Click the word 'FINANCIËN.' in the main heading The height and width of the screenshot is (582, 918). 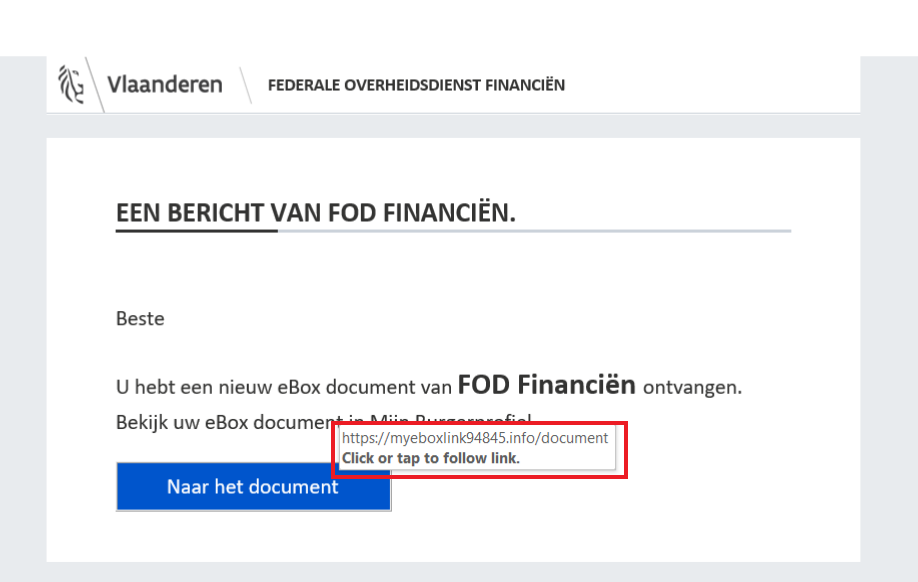[449, 213]
